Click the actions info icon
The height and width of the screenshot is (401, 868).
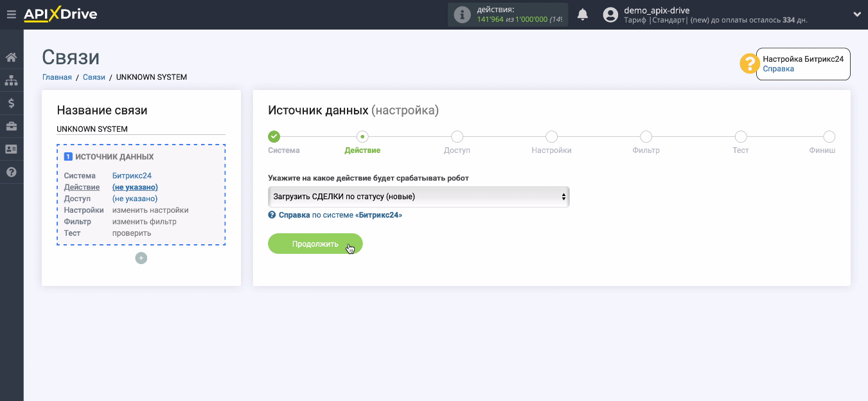(x=462, y=15)
